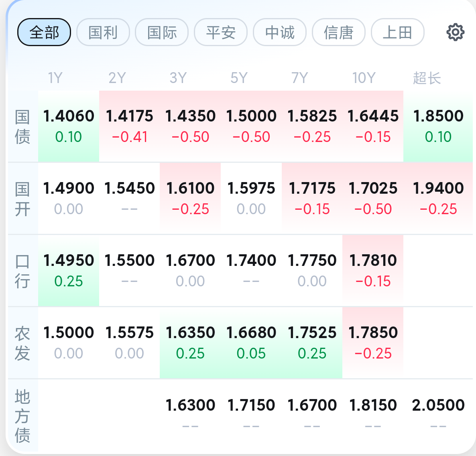Open the settings gear icon
The height and width of the screenshot is (456, 476).
tap(456, 32)
